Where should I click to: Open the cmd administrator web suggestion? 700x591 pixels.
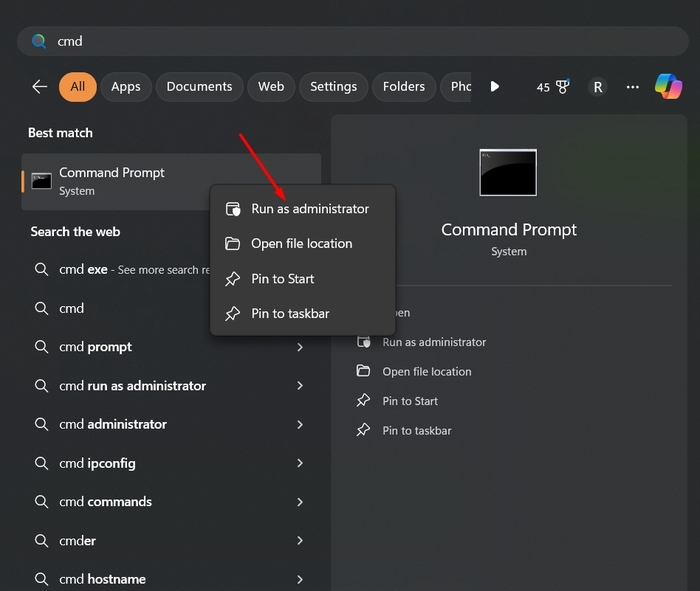point(171,425)
